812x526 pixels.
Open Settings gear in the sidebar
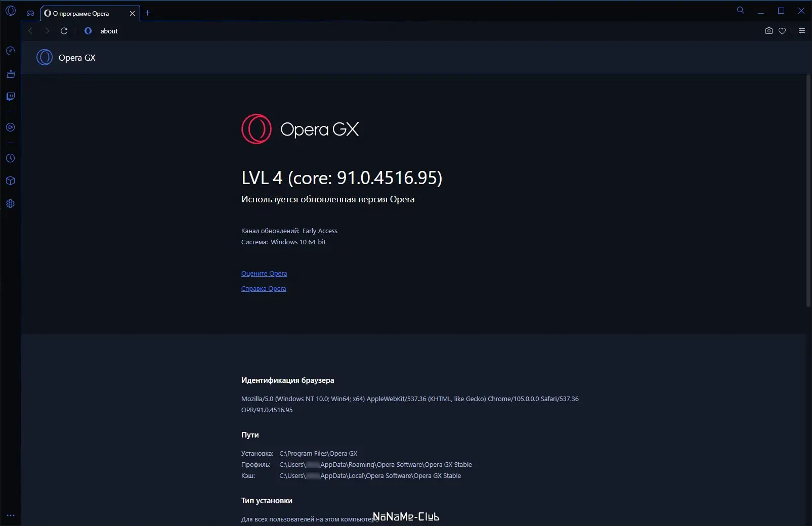[x=11, y=204]
